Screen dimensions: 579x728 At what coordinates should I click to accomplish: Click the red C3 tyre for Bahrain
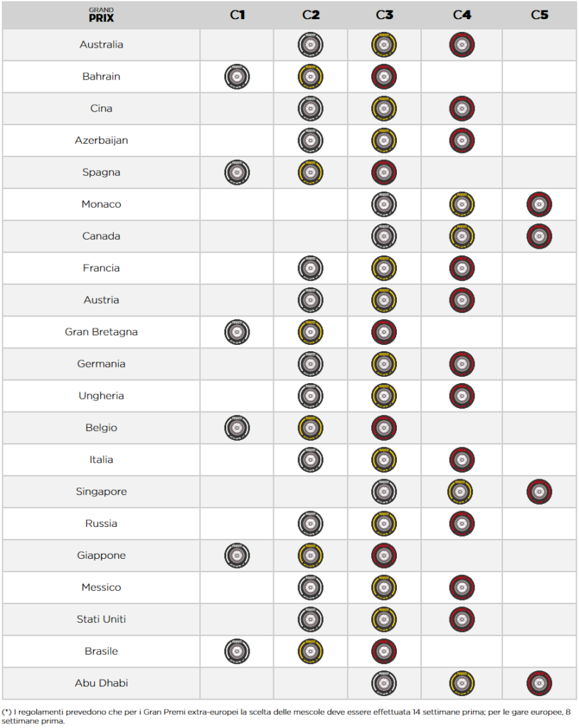tap(384, 77)
